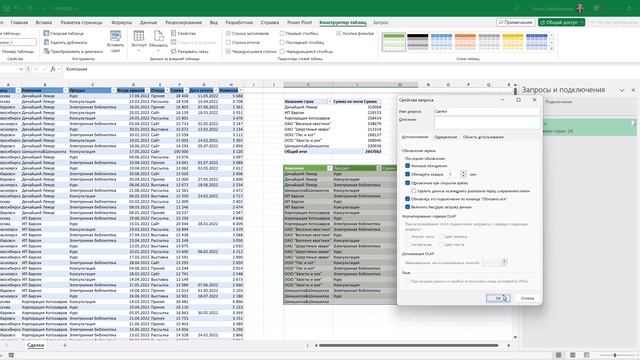
Task: Open pivot table row labels filter dropdown
Action: [329, 101]
